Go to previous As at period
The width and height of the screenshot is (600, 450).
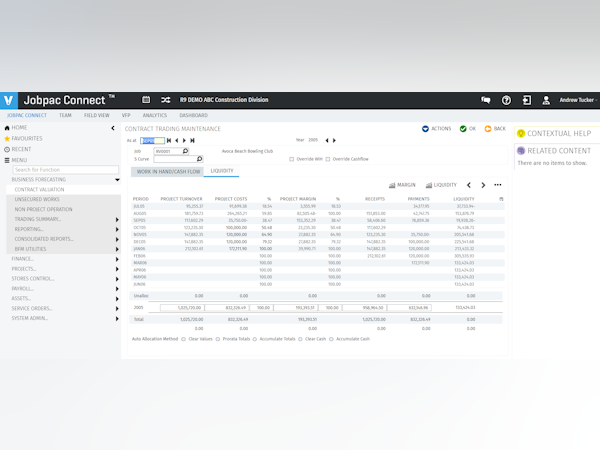pos(176,140)
